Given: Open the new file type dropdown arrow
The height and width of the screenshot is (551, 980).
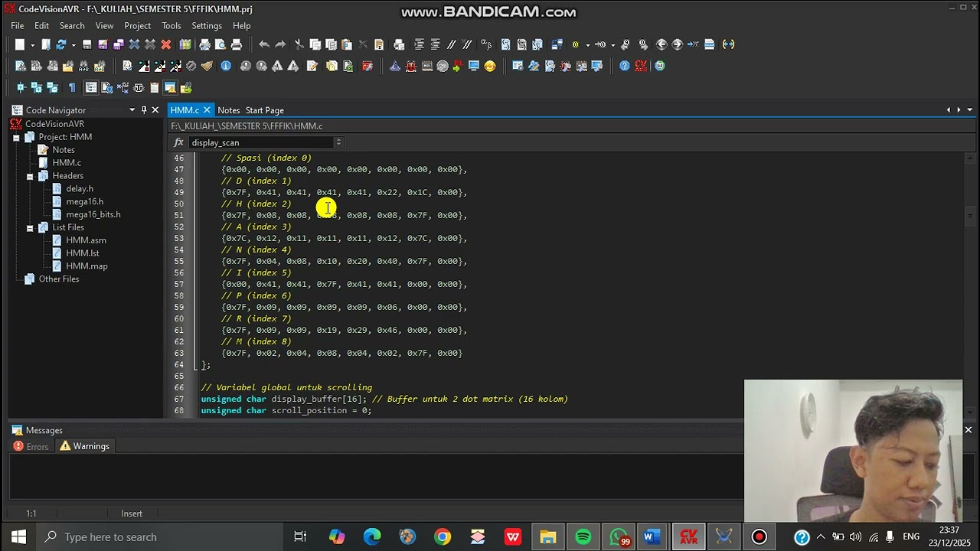Looking at the screenshot, I should (32, 44).
